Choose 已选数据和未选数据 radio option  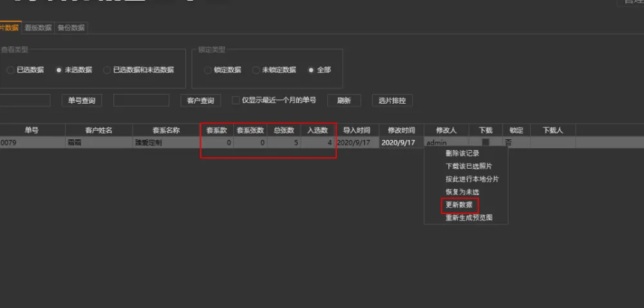point(108,70)
